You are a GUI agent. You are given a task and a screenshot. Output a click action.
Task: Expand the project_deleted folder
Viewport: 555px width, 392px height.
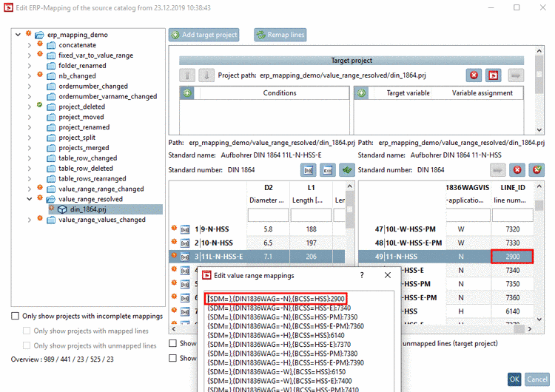tap(30, 107)
